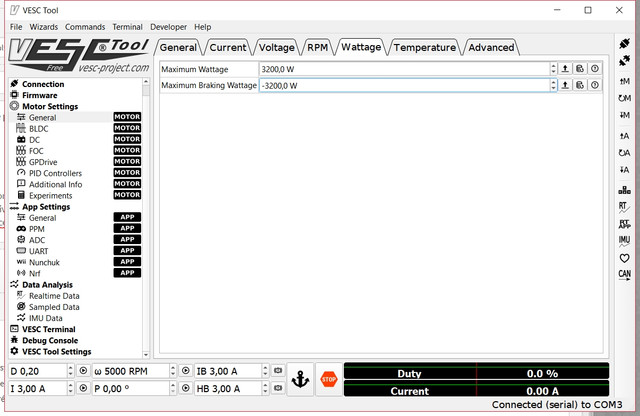Read current value for Maximum Braking Wattage
This screenshot has height=416, width=640.
[x=565, y=85]
